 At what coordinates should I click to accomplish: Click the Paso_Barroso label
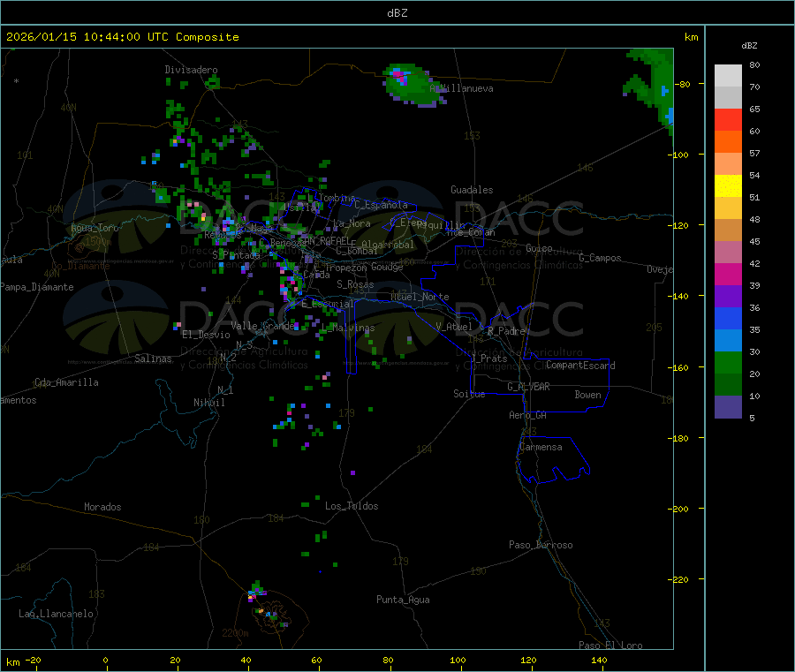541,545
